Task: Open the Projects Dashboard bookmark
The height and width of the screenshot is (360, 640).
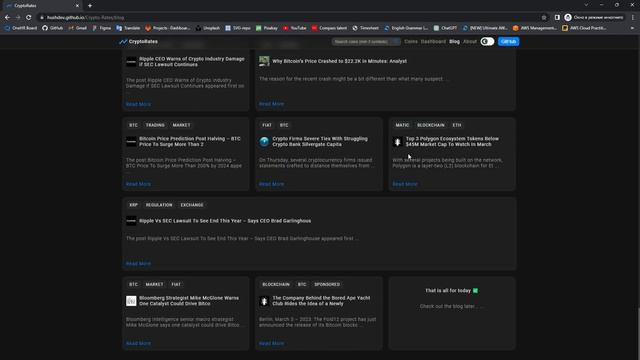Action: tap(168, 28)
